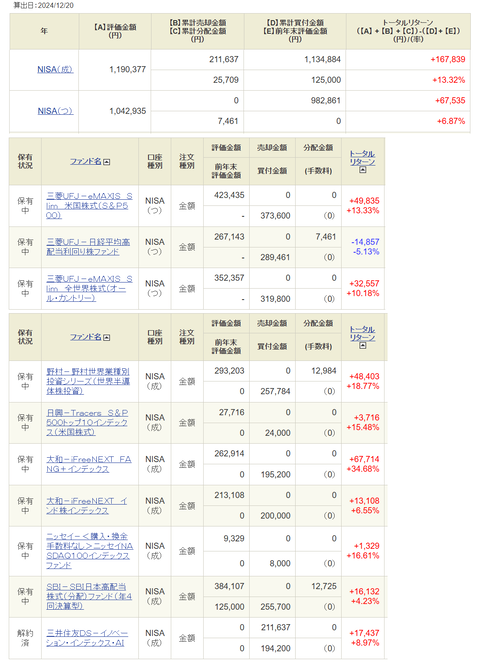Click sort icon beside ファンド名 in NISA(つ) table
Viewport: 480px width, 664px height.
107,162
